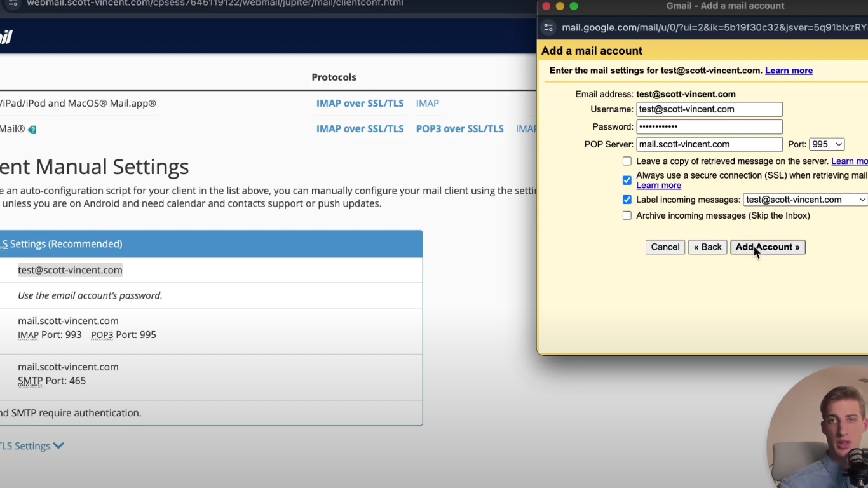Click IMAP over SSL/TLS link in Mail.app row
Image resolution: width=868 pixels, height=488 pixels.
point(360,103)
